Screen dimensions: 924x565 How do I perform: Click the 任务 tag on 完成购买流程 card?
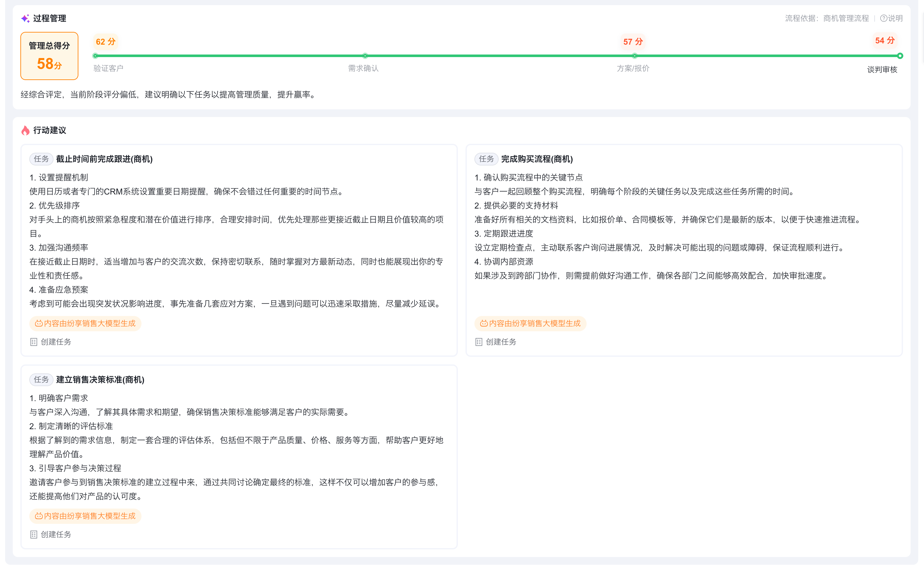point(487,159)
